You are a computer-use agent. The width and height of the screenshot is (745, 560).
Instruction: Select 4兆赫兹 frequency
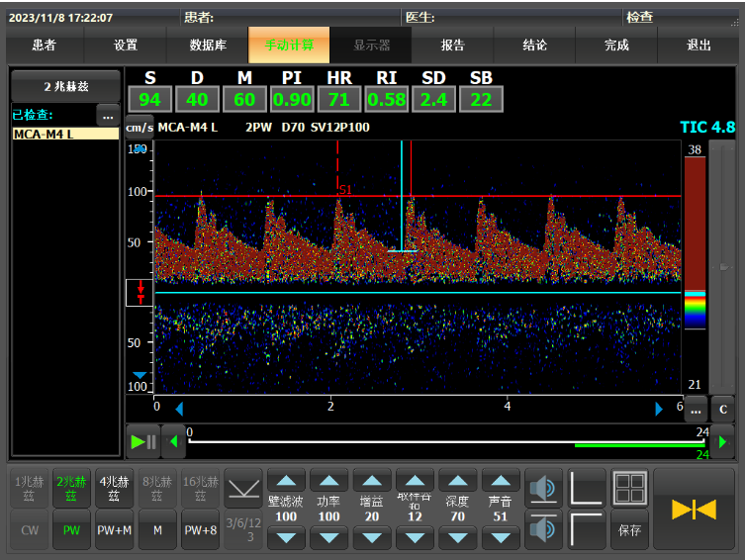click(x=114, y=489)
